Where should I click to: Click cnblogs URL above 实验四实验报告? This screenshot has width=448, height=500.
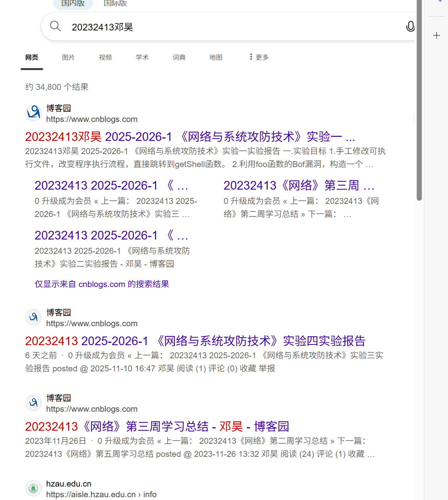click(92, 323)
